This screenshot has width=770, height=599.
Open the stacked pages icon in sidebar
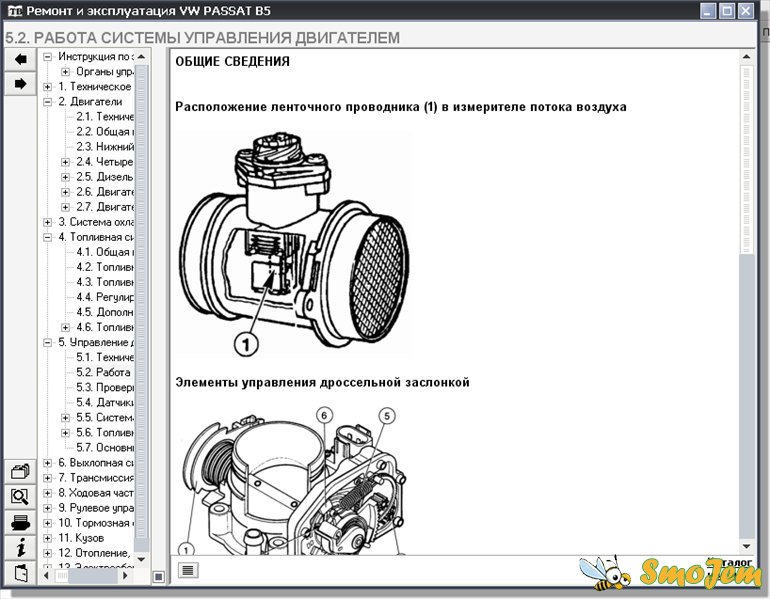[20, 472]
